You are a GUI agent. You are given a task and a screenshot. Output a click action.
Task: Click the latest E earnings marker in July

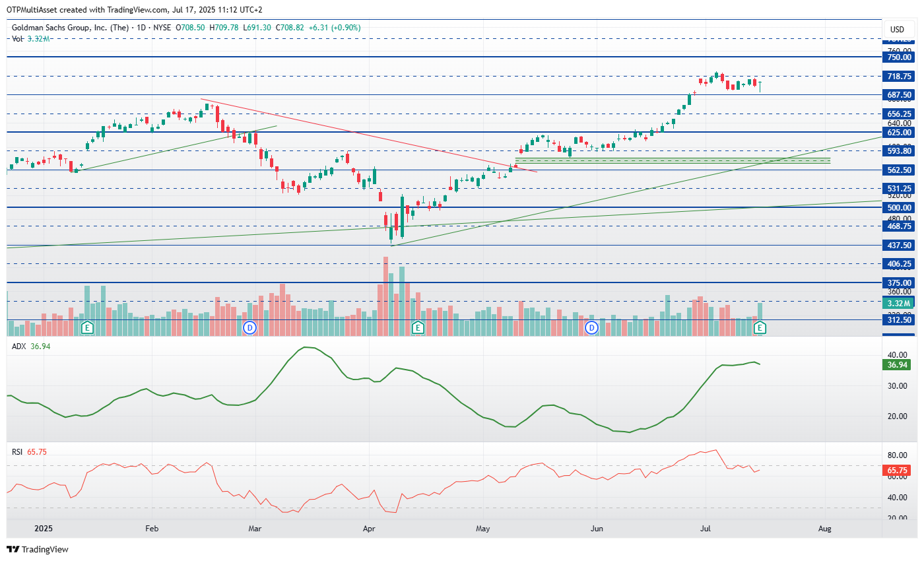(x=760, y=327)
